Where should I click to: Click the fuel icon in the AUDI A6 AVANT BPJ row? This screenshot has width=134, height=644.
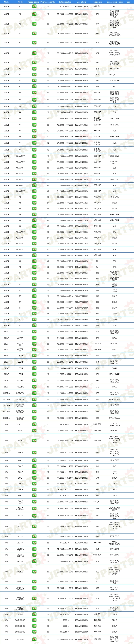(x=34, y=232)
